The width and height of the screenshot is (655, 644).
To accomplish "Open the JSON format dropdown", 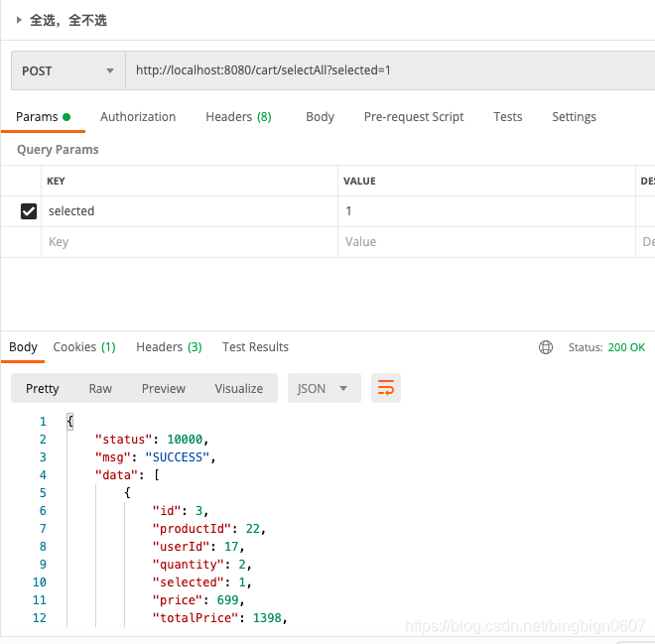I will [325, 388].
